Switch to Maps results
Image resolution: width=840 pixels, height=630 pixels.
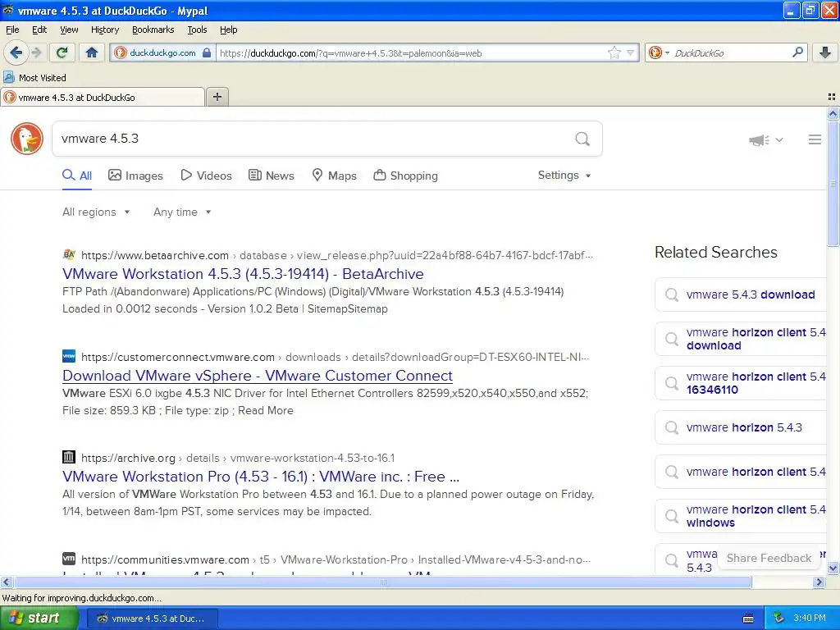(x=335, y=176)
